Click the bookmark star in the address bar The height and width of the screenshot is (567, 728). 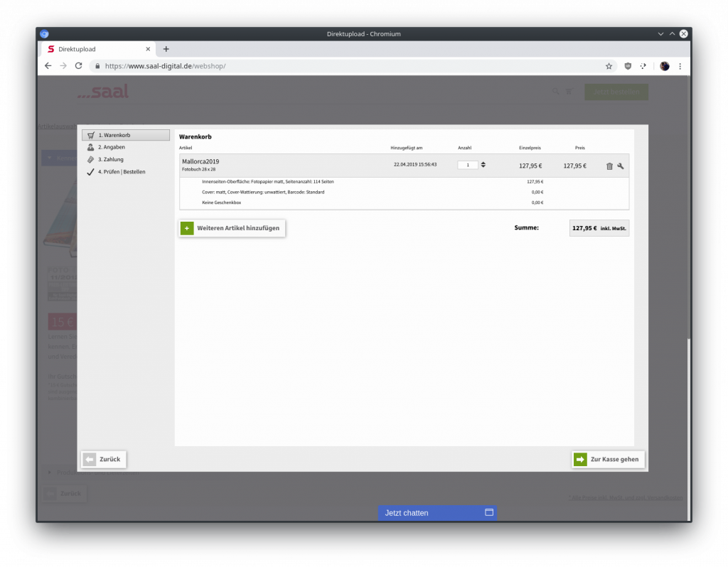click(x=609, y=66)
